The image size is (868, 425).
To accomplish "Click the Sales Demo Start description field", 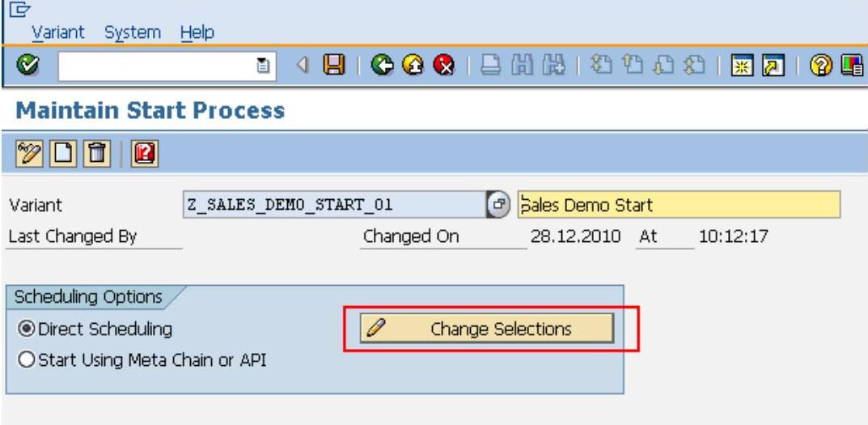I will (680, 205).
